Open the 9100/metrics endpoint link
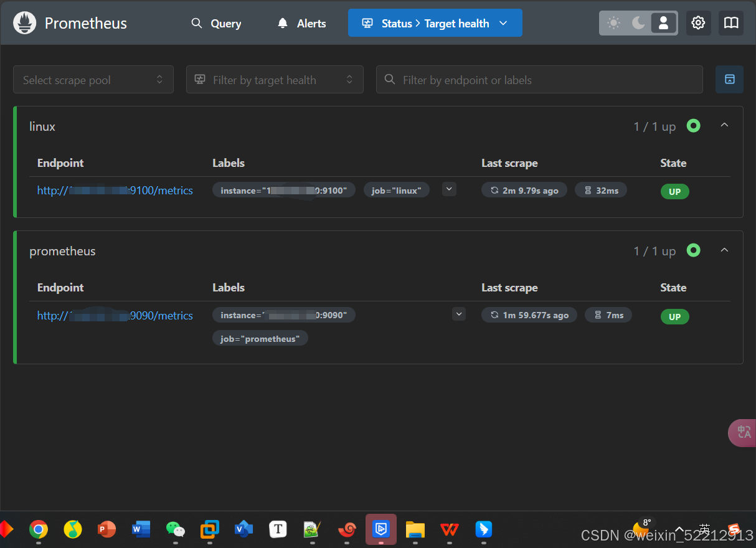The width and height of the screenshot is (756, 548). [115, 191]
